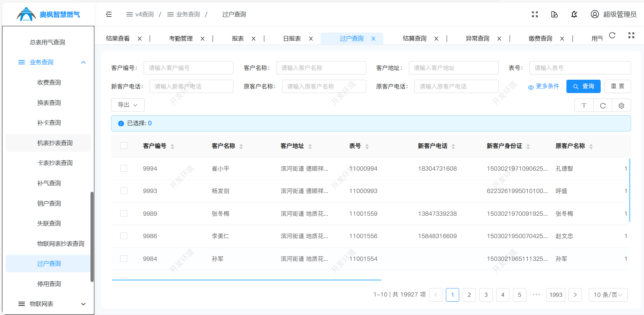Open 机表抄表查询 in sidebar
The image size is (644, 315).
click(x=48, y=143)
